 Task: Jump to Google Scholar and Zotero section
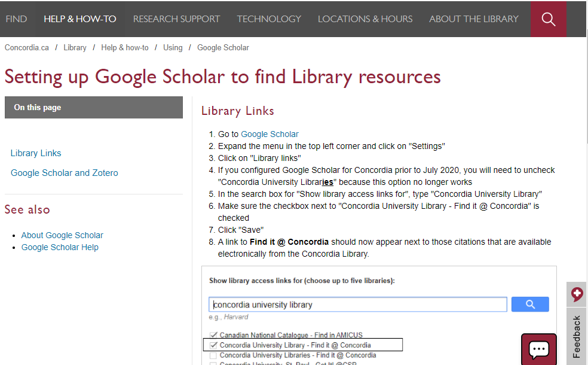(x=64, y=173)
